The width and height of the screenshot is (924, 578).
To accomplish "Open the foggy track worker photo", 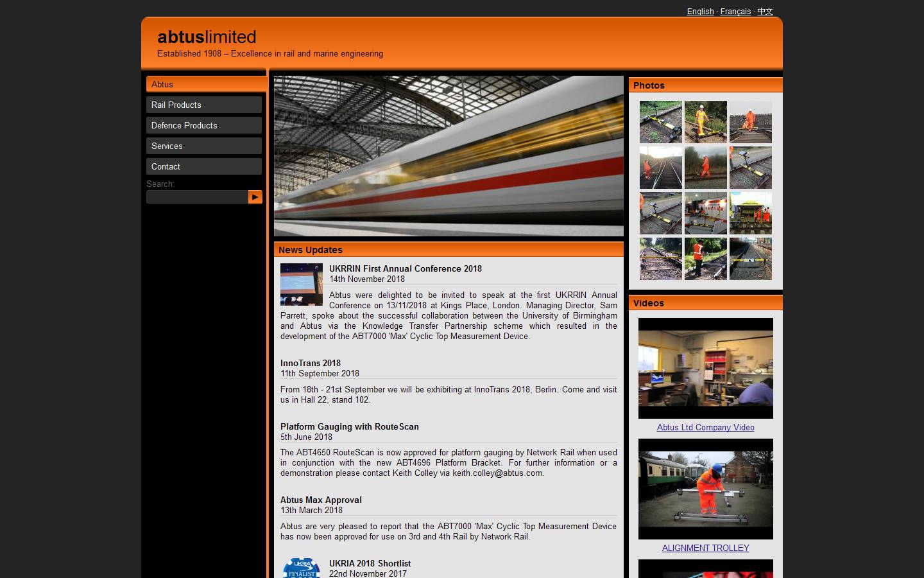I will 705,168.
